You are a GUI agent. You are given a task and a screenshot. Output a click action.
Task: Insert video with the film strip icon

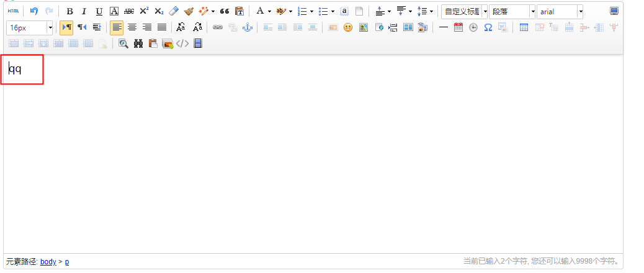(197, 43)
